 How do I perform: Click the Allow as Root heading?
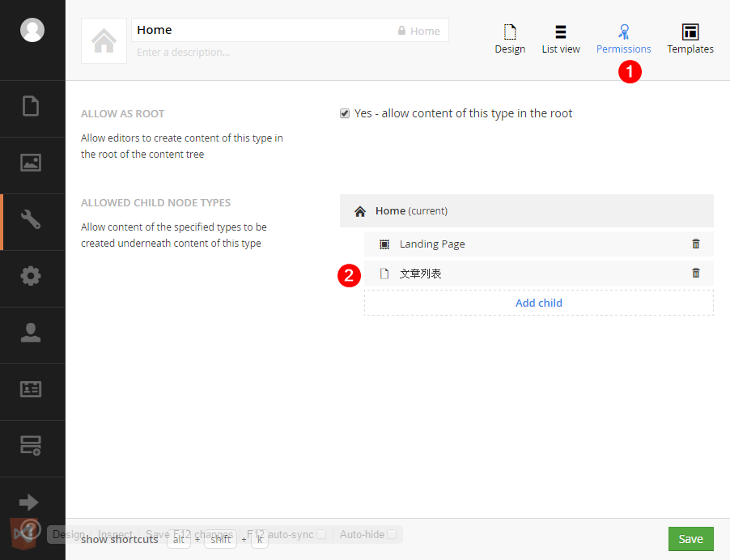click(122, 113)
